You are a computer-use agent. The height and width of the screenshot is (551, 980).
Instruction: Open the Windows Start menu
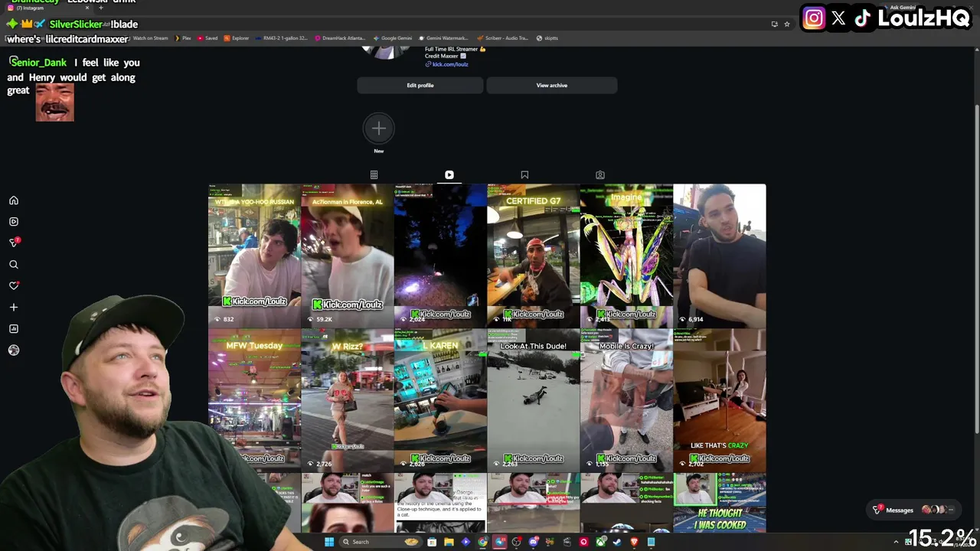click(329, 542)
